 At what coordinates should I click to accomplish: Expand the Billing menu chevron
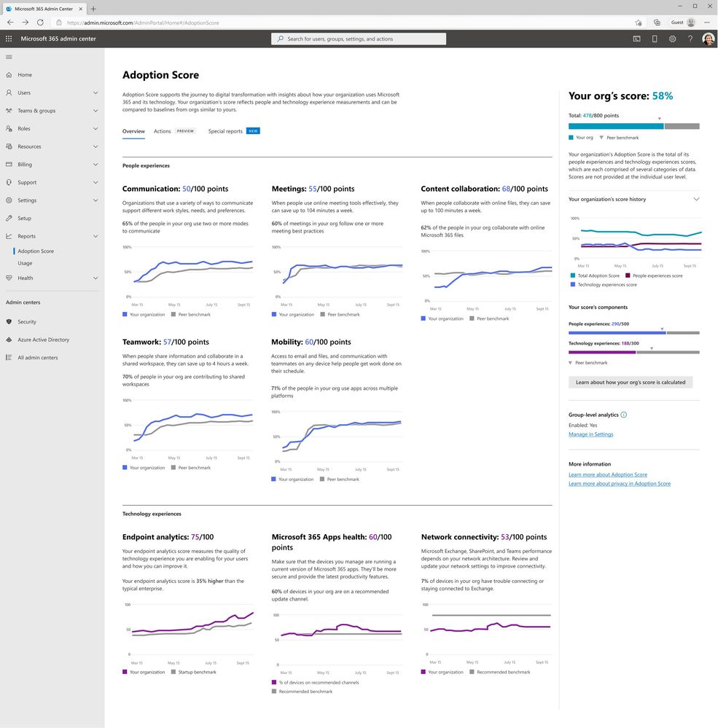pyautogui.click(x=95, y=165)
